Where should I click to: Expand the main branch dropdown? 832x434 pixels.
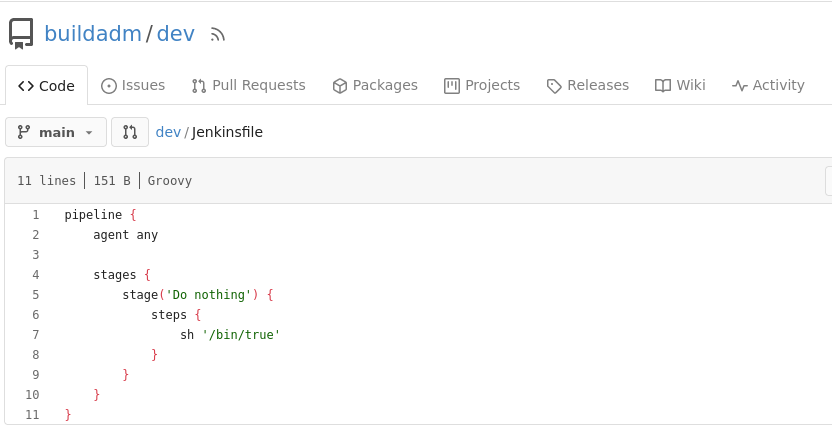56,132
